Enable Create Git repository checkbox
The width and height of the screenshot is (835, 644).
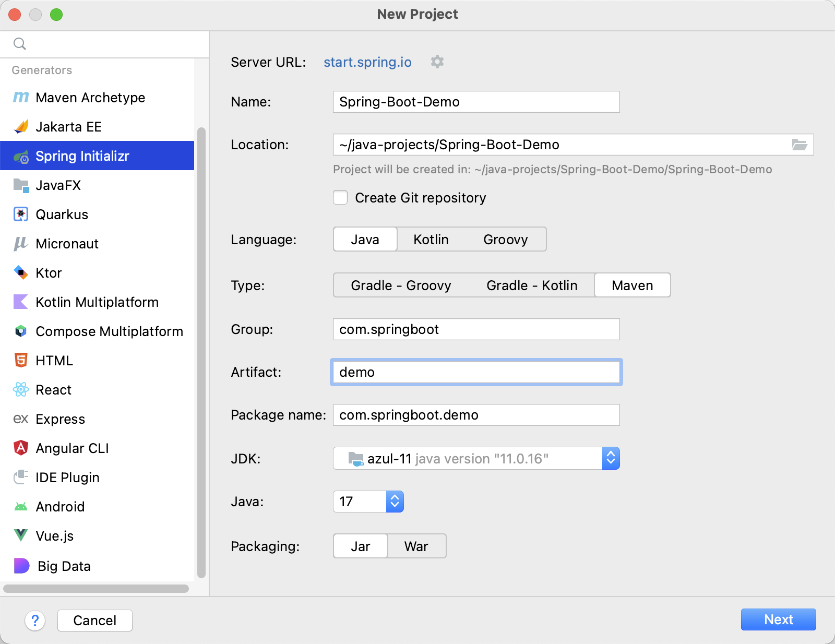[x=340, y=198]
